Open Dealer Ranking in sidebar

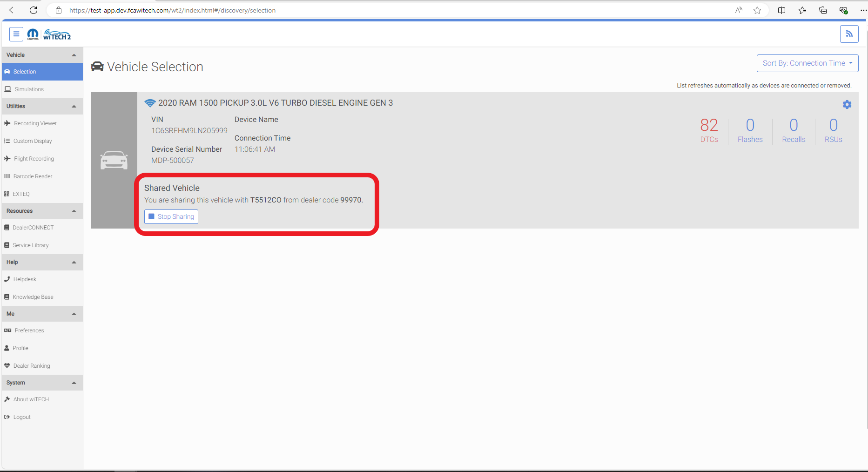pyautogui.click(x=42, y=366)
